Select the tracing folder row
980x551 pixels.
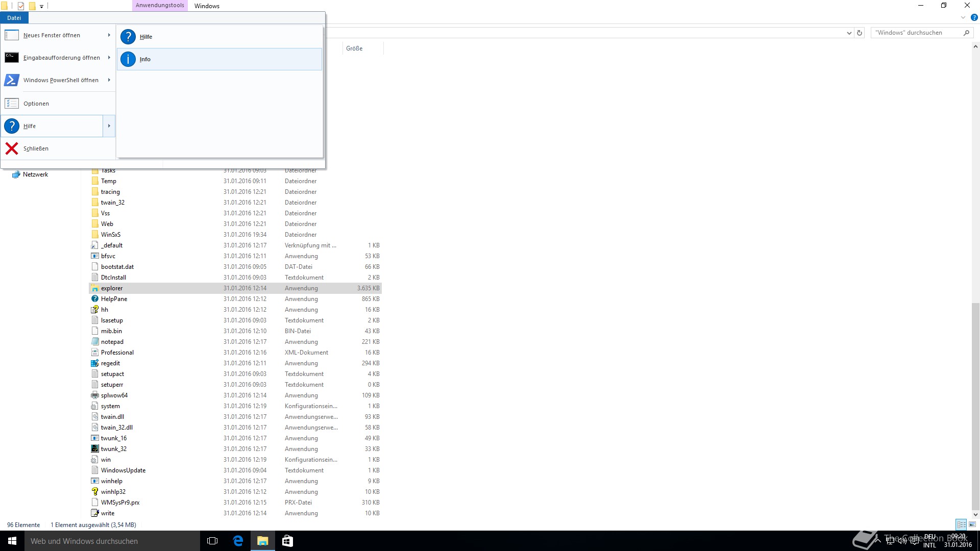(235, 192)
